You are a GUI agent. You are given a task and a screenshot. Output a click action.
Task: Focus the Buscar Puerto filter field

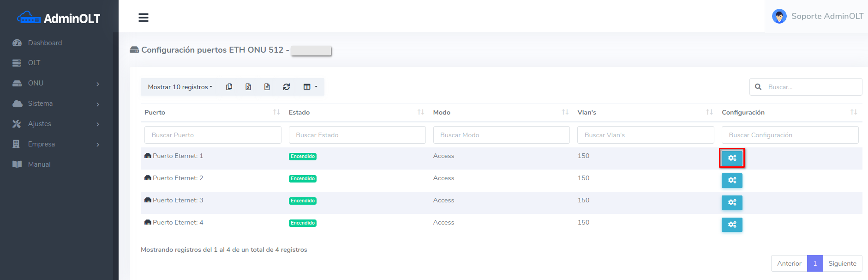click(x=213, y=135)
